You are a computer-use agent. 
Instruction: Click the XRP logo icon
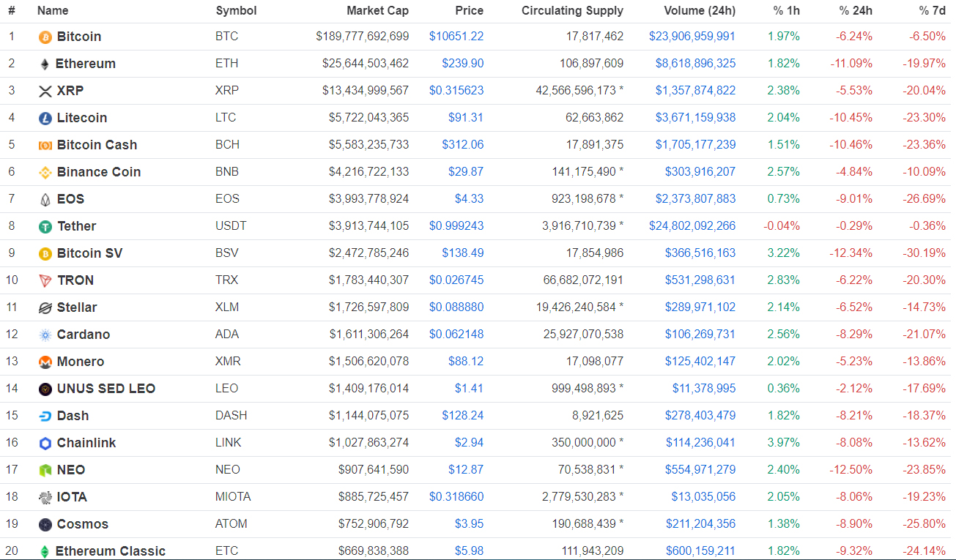point(45,92)
